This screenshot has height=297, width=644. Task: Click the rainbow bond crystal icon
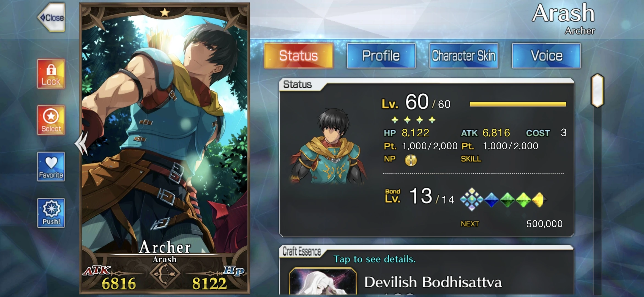point(472,199)
